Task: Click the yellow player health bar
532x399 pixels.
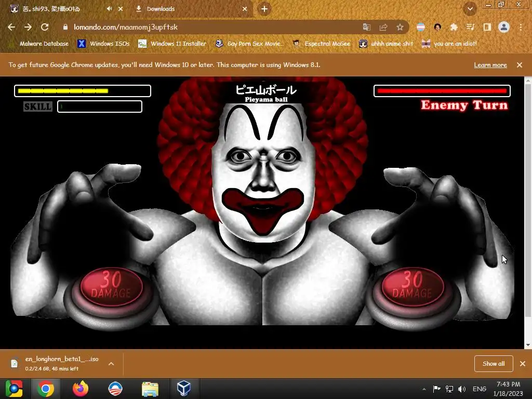Action: pos(83,91)
